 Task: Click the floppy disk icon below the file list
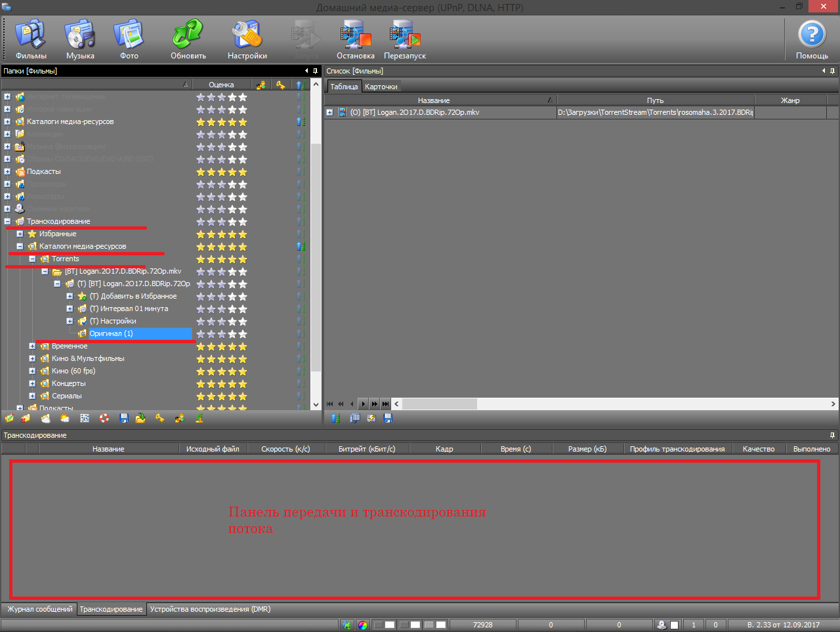point(388,418)
